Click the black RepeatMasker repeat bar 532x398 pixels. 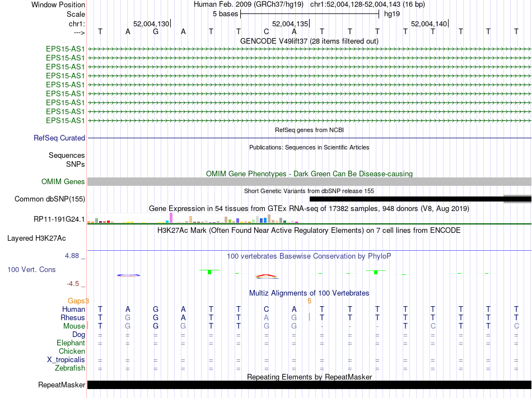click(x=309, y=385)
